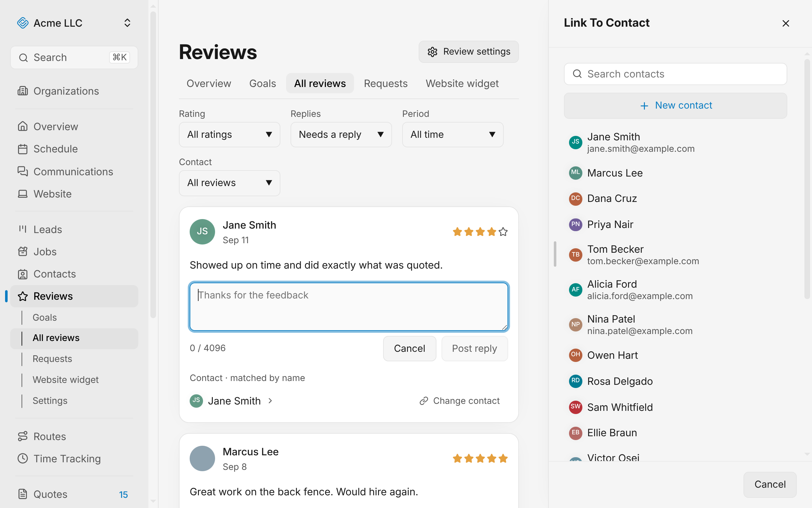Close the Link To Contact panel
The height and width of the screenshot is (508, 812).
tap(785, 23)
